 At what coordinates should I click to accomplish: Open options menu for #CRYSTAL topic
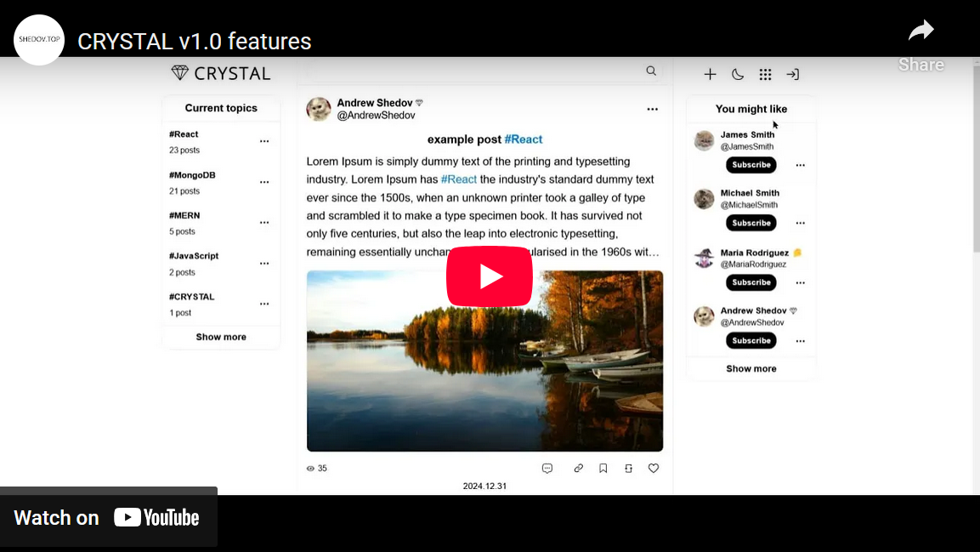pyautogui.click(x=264, y=304)
